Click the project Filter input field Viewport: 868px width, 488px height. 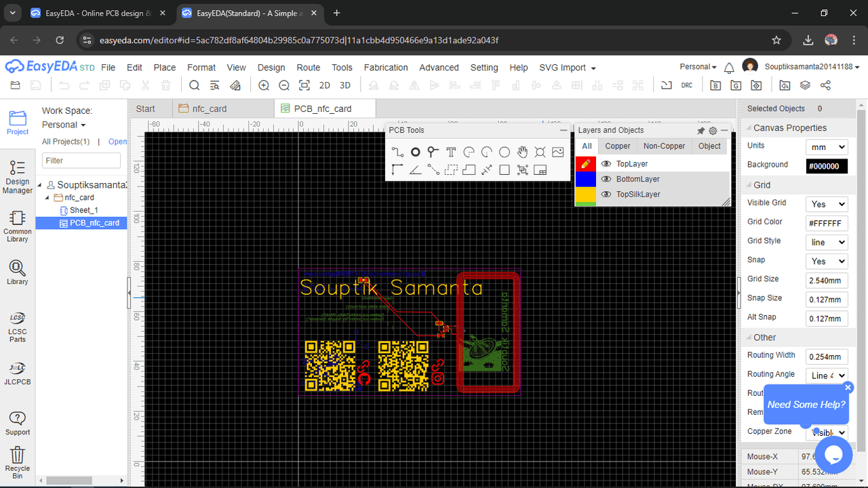click(81, 161)
